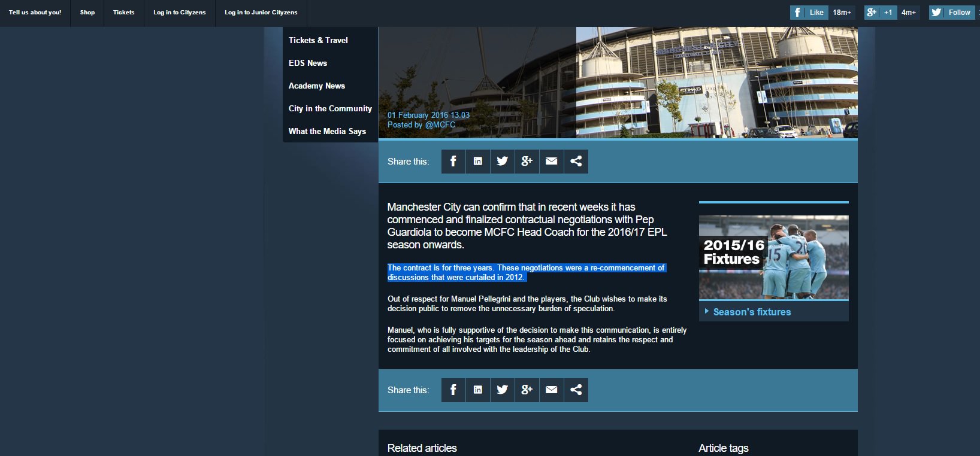Viewport: 980px width, 456px height.
Task: Open the Shop menu item
Action: (87, 13)
